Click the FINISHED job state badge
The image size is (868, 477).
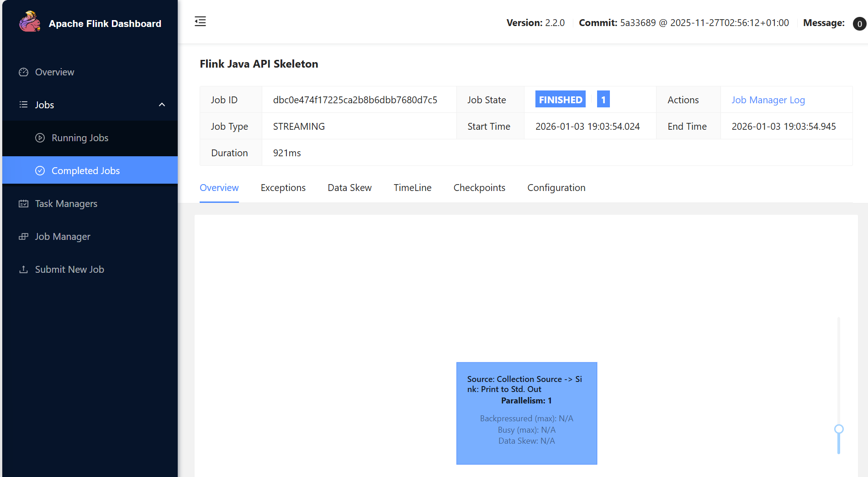[561, 100]
